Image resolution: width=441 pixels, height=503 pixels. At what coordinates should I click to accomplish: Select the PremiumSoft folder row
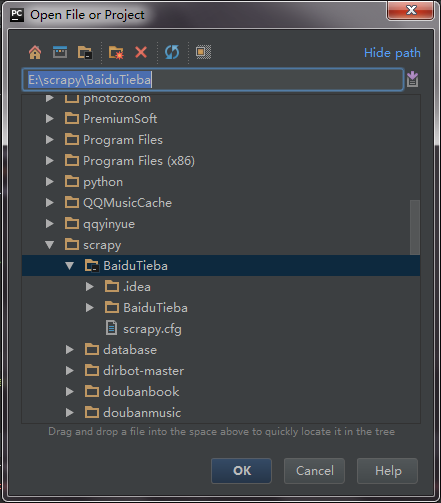(221, 118)
